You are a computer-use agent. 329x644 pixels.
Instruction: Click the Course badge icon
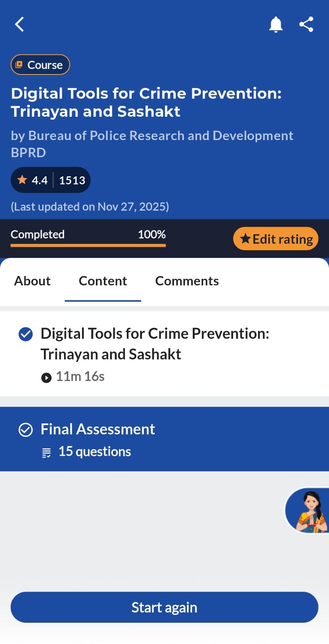point(19,65)
